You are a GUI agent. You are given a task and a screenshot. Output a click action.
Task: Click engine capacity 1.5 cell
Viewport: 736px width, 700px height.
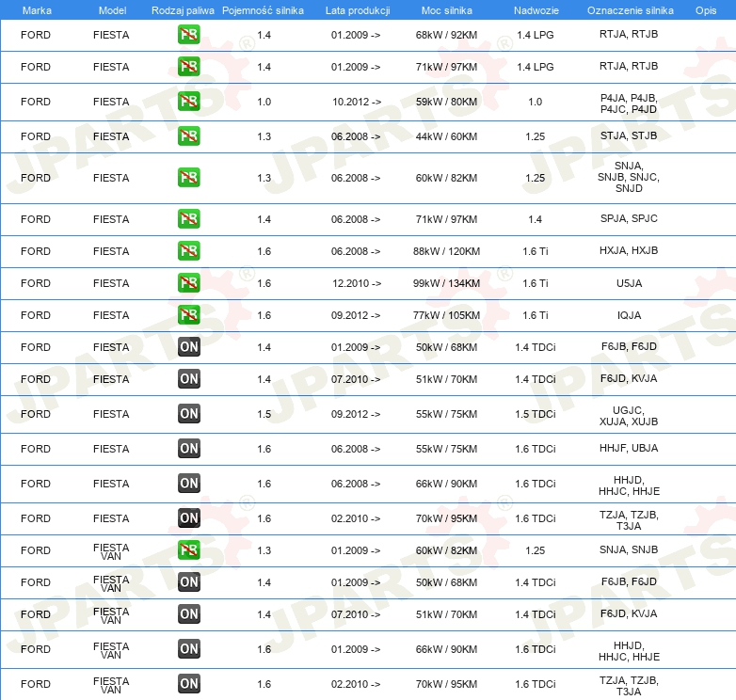[x=264, y=414]
